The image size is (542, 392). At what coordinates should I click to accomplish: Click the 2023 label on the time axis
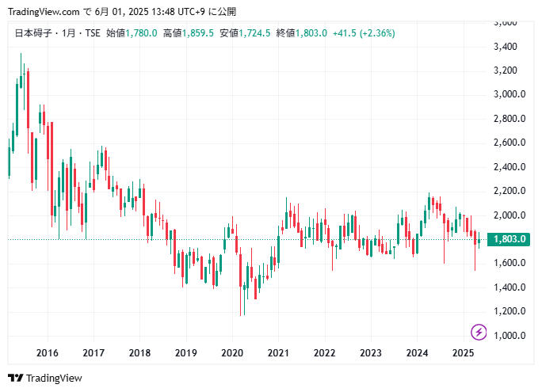371,353
